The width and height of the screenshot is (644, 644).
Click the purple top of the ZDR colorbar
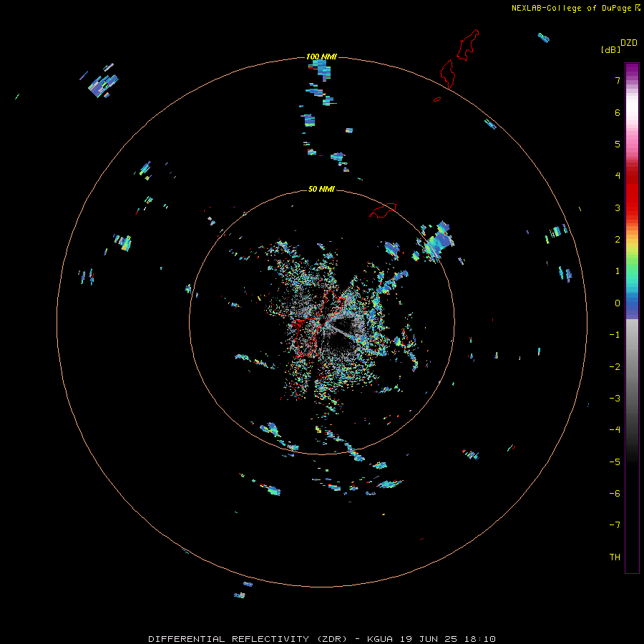click(x=632, y=71)
